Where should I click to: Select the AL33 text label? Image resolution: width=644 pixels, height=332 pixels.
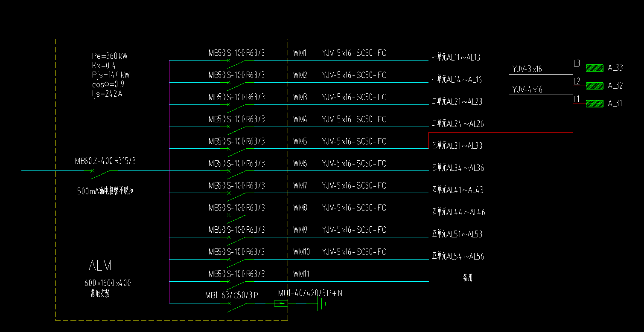[x=615, y=68]
